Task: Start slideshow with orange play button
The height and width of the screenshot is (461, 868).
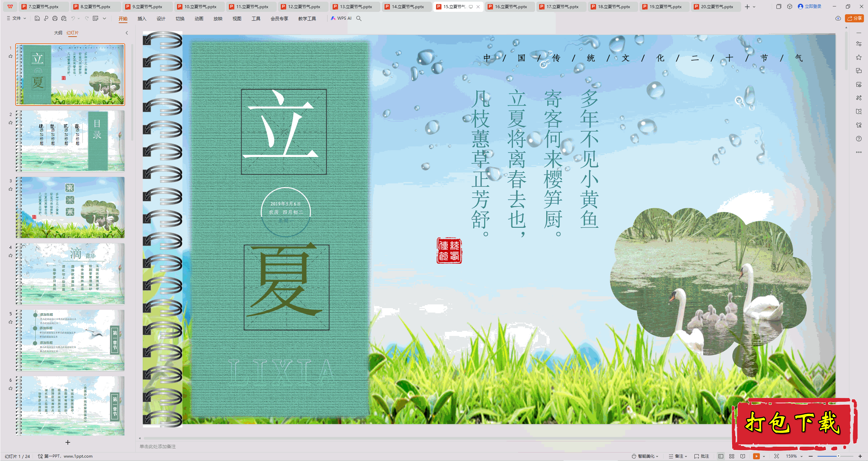Action: pos(756,456)
